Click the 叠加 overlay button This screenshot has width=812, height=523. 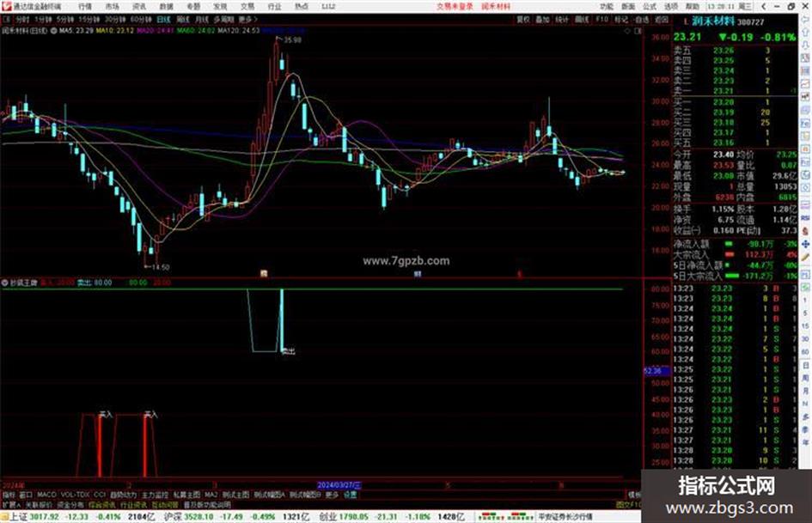[542, 19]
